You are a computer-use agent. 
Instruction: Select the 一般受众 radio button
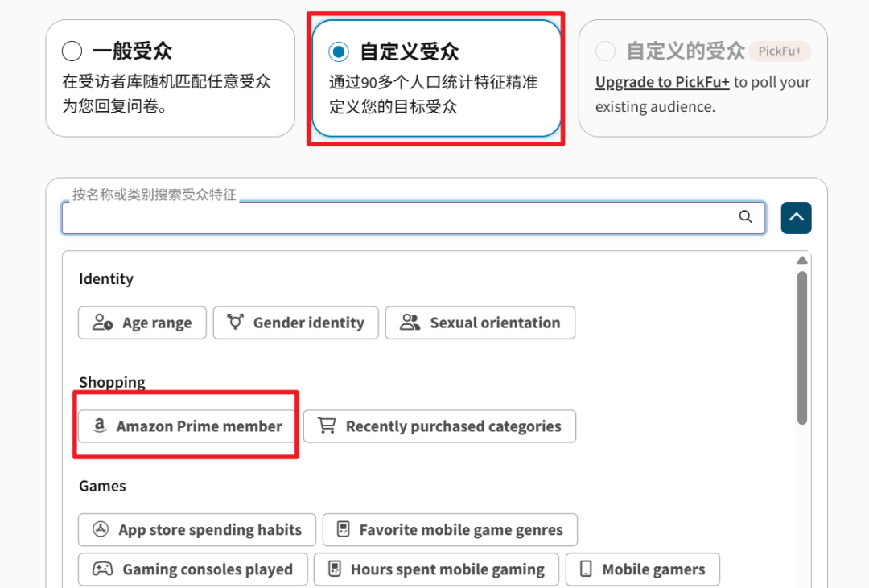click(x=72, y=51)
